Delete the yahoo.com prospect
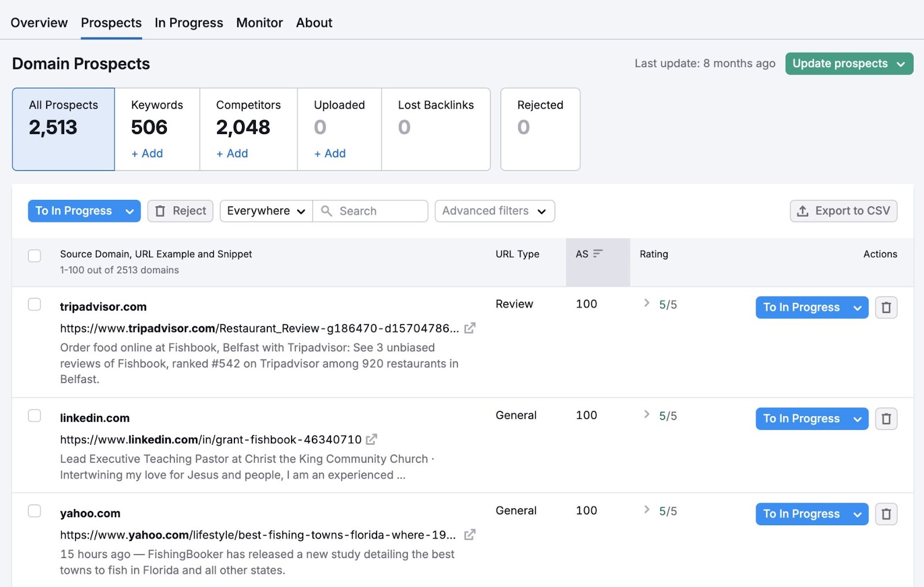This screenshot has width=924, height=587. (x=886, y=514)
